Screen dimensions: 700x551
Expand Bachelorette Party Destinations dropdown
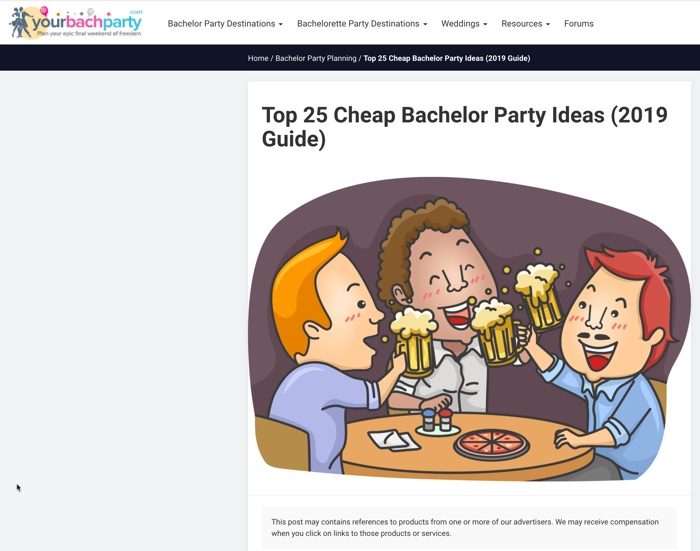[x=362, y=24]
